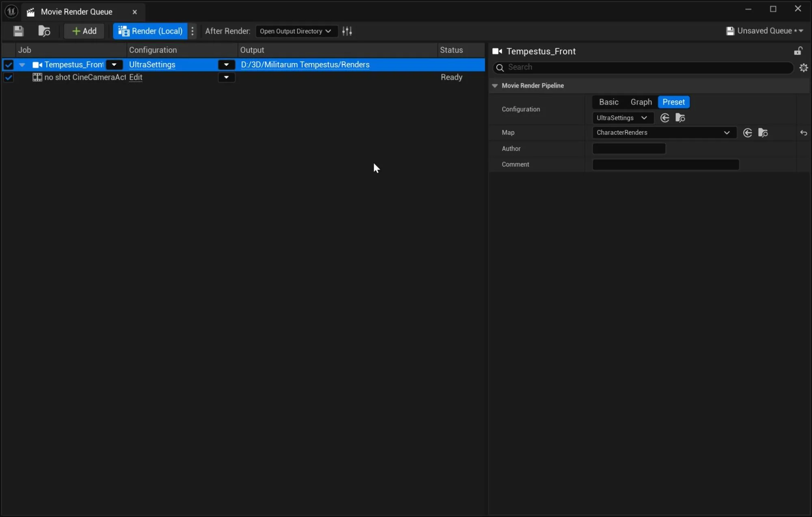
Task: Open Unsaved Queue dropdown
Action: click(765, 31)
